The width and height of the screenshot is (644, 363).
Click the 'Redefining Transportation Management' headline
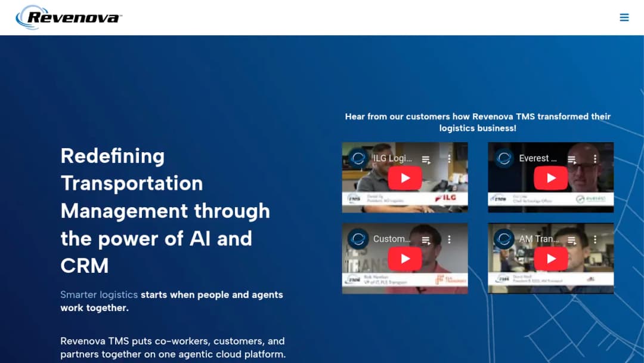pos(165,211)
